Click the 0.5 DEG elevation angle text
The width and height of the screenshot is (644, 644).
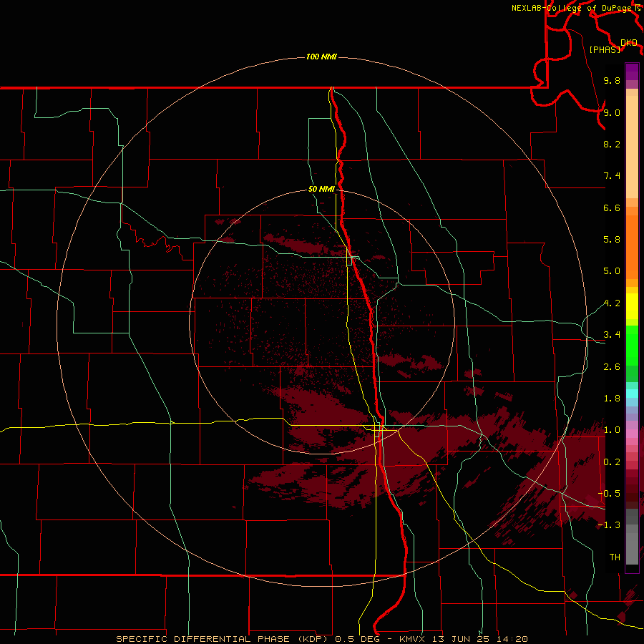pos(357,639)
